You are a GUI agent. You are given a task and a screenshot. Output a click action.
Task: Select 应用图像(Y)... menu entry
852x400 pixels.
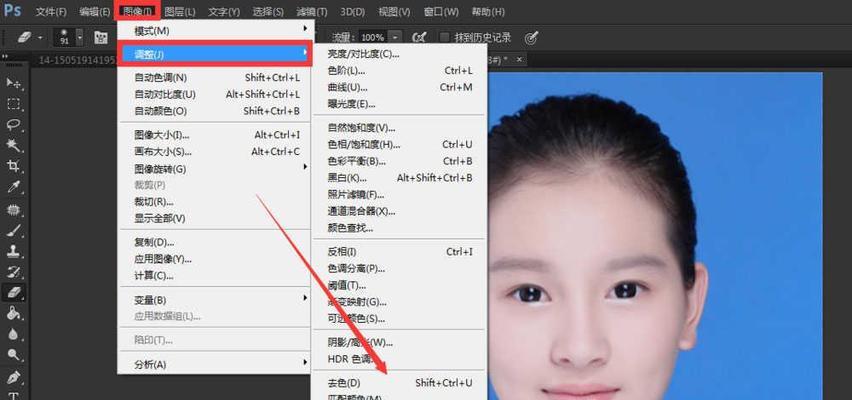pos(216,259)
